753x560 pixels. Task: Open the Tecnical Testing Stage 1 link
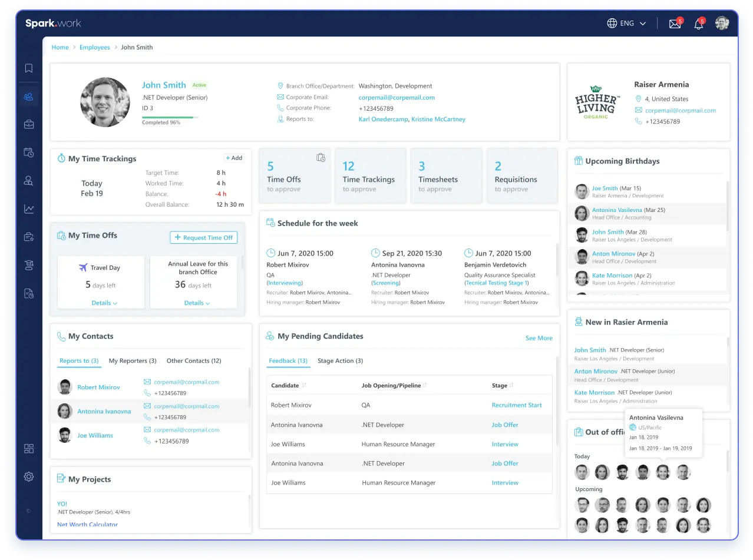click(x=497, y=283)
